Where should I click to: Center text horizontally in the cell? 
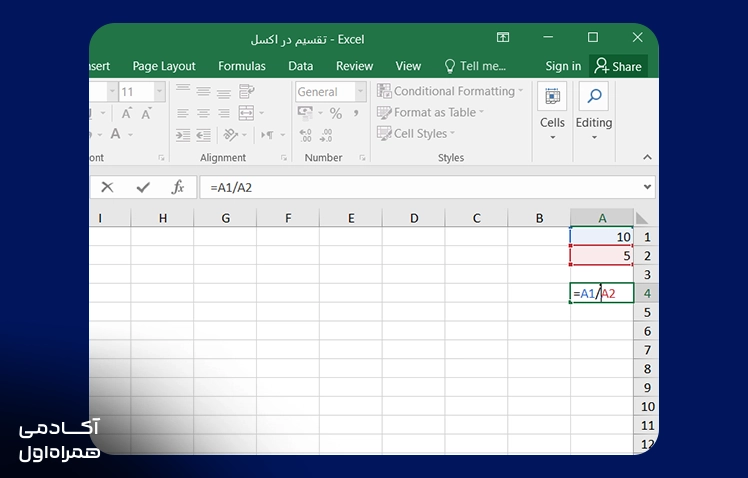203,113
